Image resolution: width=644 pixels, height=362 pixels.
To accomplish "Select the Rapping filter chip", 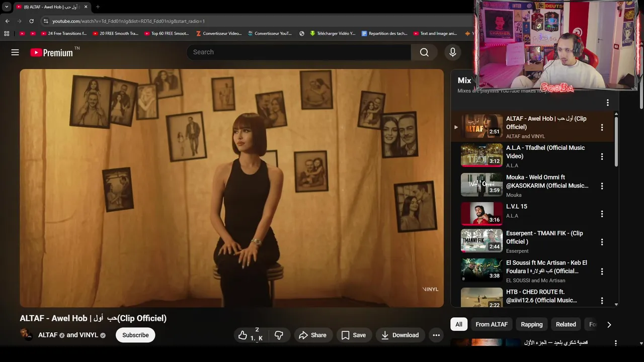I will 532,324.
